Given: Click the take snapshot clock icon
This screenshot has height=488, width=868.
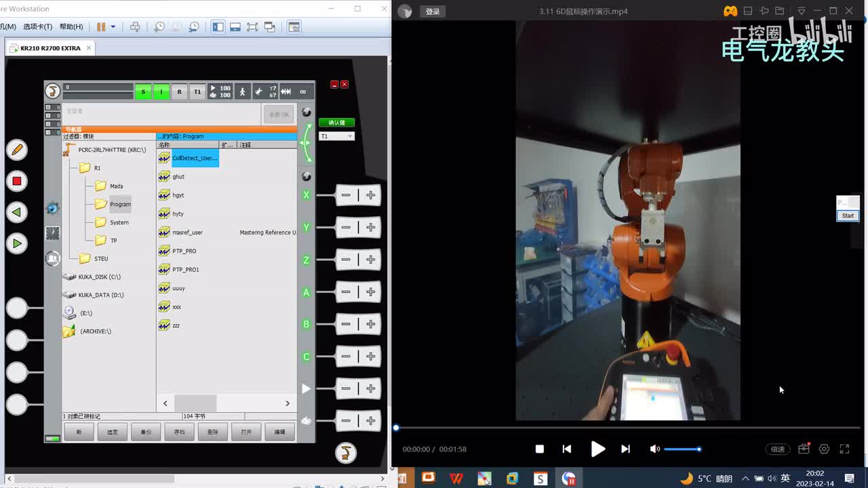Looking at the screenshot, I should pos(159,26).
